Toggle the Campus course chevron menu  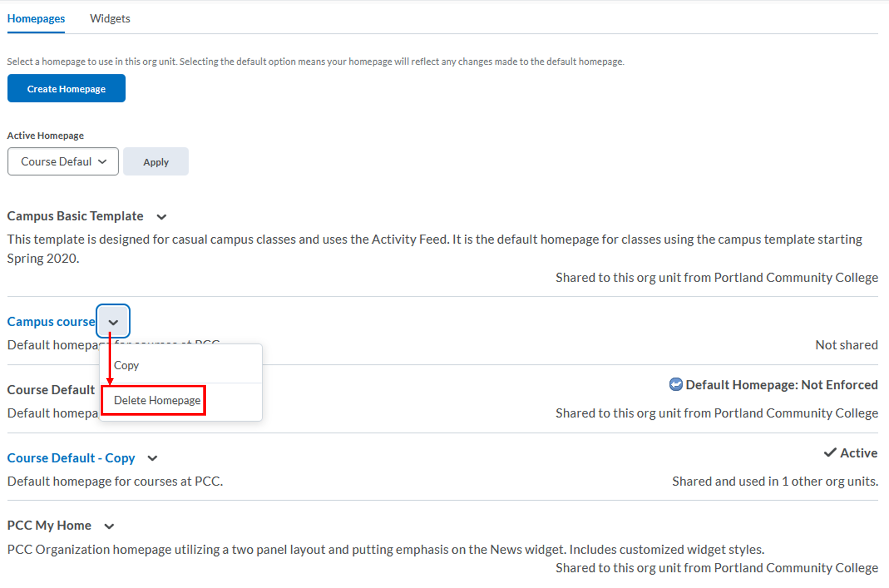(x=113, y=322)
